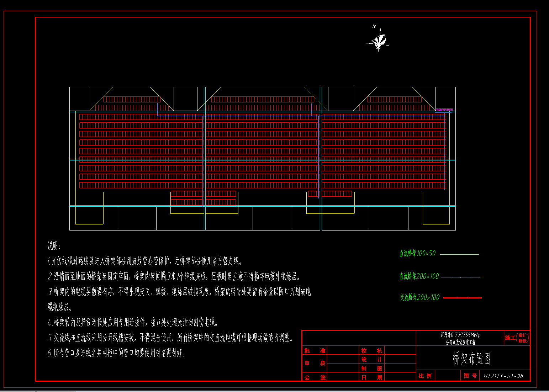This screenshot has height=392, width=549.
Task: Select the legend label '直流桥架200×100'
Action: coord(419,276)
